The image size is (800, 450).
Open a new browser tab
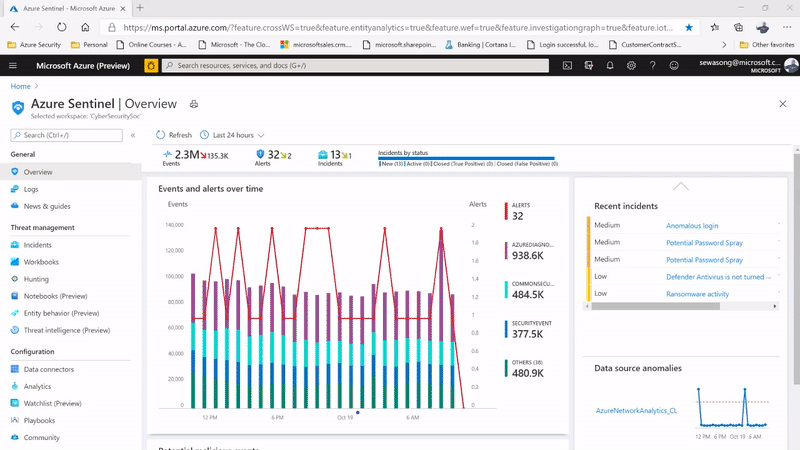tap(140, 8)
